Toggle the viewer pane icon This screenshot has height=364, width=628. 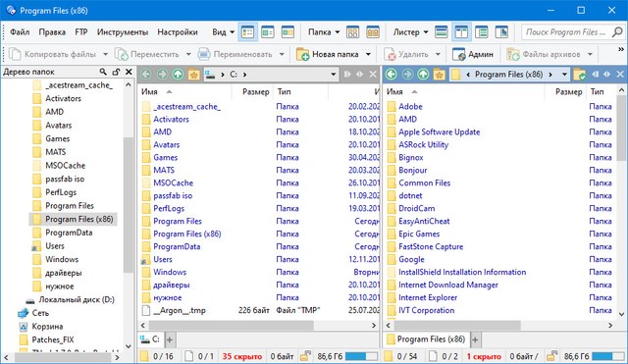click(x=501, y=32)
